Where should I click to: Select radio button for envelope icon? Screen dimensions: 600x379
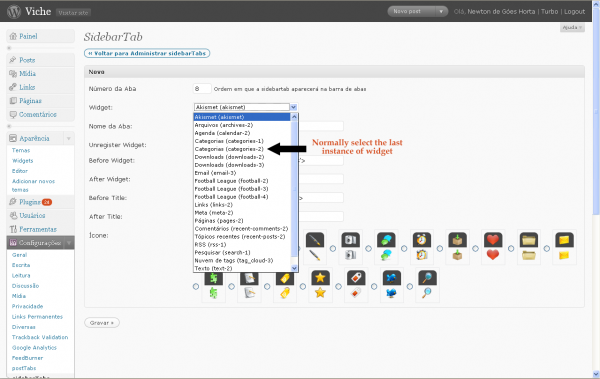point(547,248)
